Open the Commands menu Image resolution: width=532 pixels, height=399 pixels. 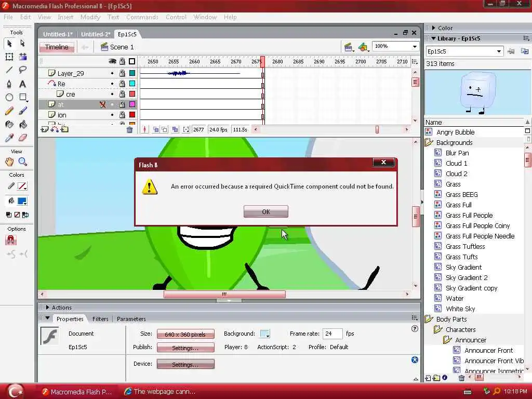pyautogui.click(x=142, y=17)
